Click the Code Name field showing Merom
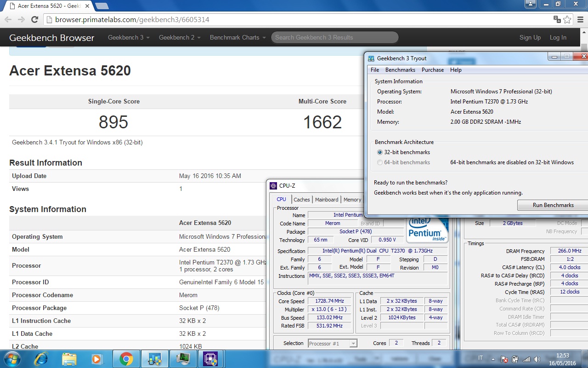The image size is (588, 368). [x=333, y=223]
